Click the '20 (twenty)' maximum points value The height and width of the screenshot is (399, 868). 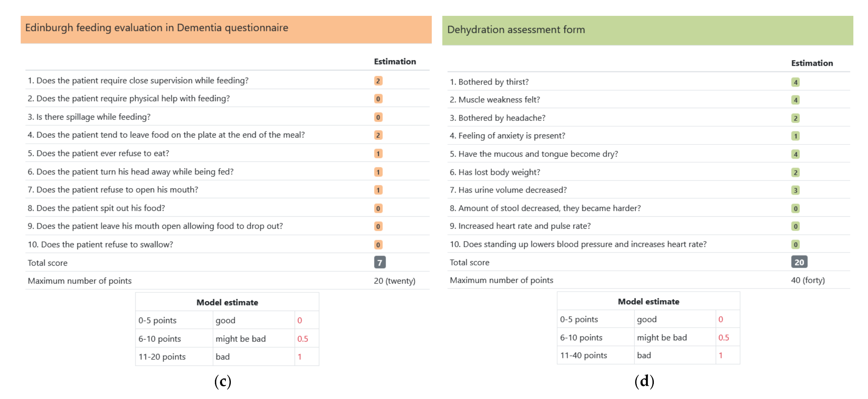coord(394,281)
